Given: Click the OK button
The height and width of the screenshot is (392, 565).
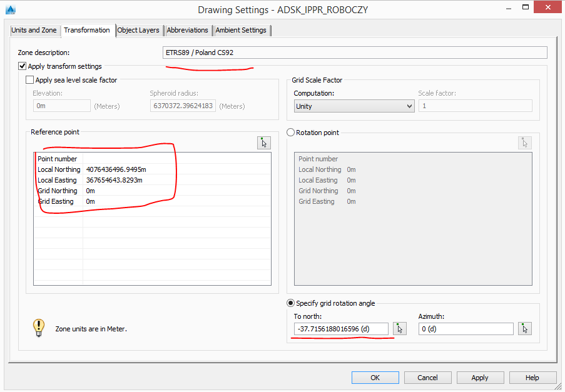Looking at the screenshot, I should [x=375, y=377].
